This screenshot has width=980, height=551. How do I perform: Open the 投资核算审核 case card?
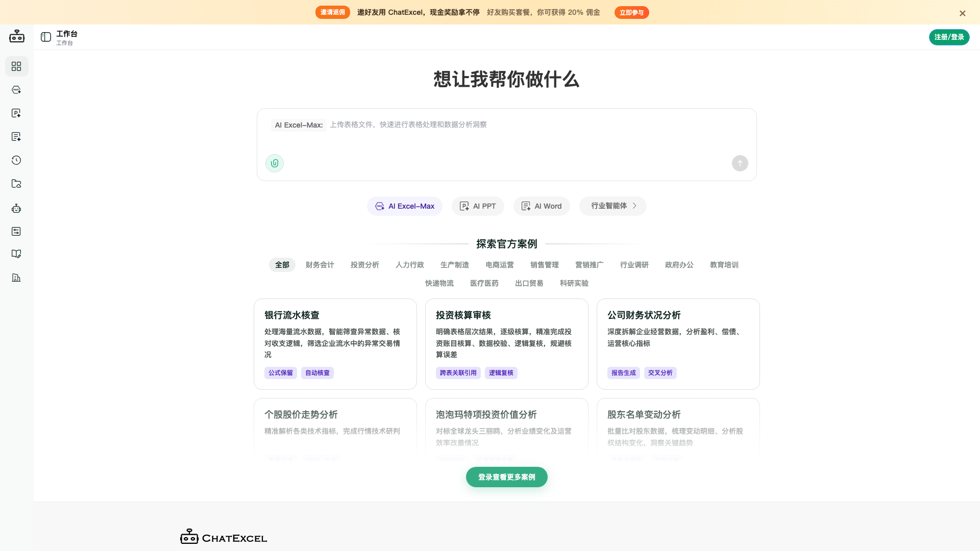point(507,344)
